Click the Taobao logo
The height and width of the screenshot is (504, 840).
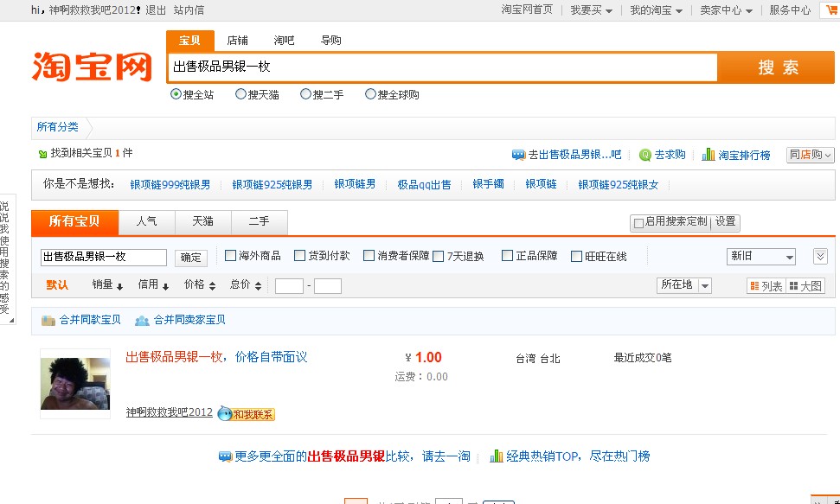click(x=92, y=67)
